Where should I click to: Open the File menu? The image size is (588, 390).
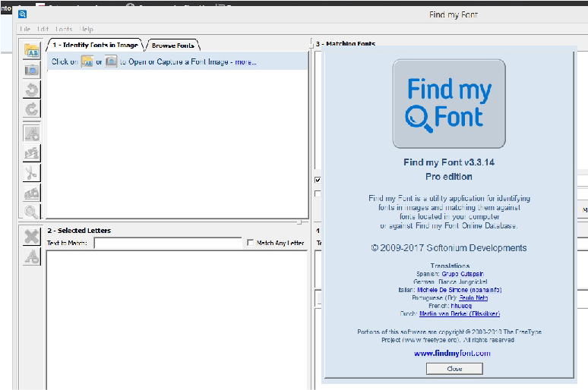[x=25, y=29]
